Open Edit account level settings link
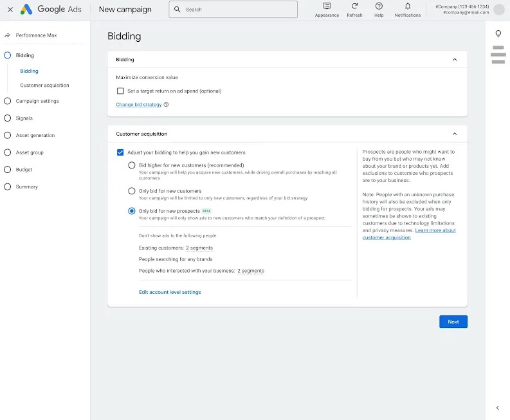Screen dimensions: 510x420 (170, 292)
